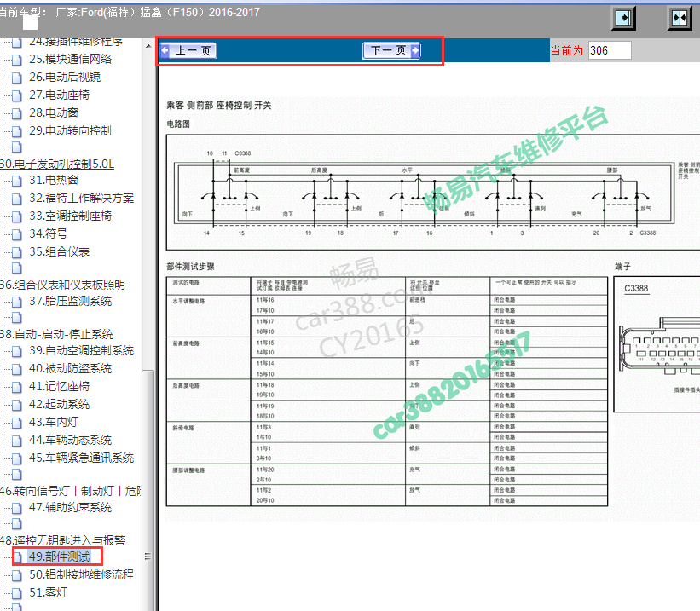Click the heading 乘客 侧前部 座椅控制 开关
The width and height of the screenshot is (700, 611).
219,106
